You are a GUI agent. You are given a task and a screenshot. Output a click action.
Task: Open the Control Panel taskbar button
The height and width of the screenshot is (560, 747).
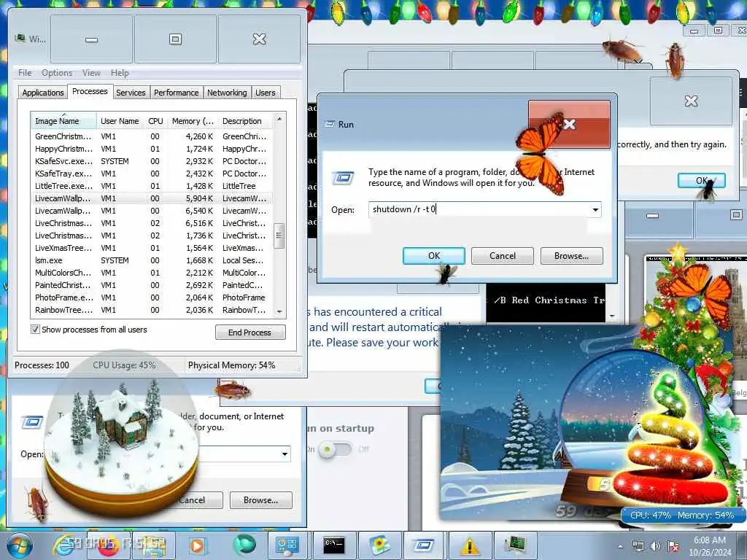[x=287, y=545]
